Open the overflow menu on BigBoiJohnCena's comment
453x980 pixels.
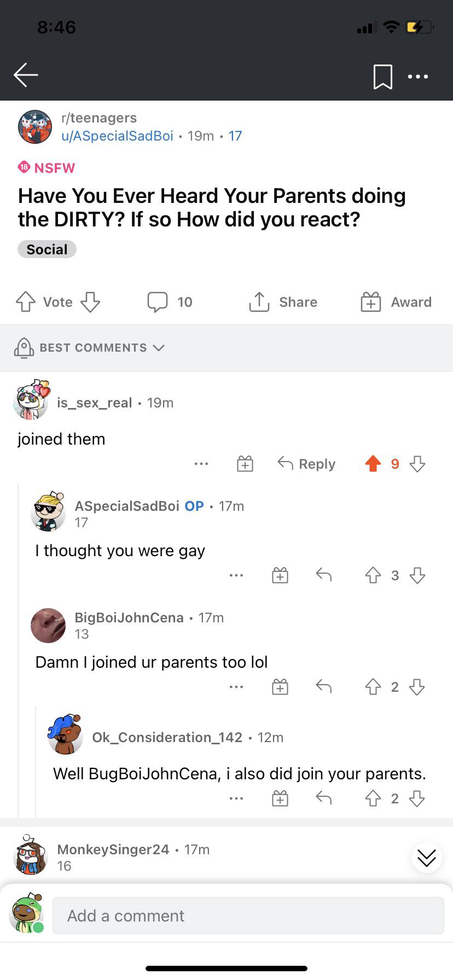(x=236, y=686)
